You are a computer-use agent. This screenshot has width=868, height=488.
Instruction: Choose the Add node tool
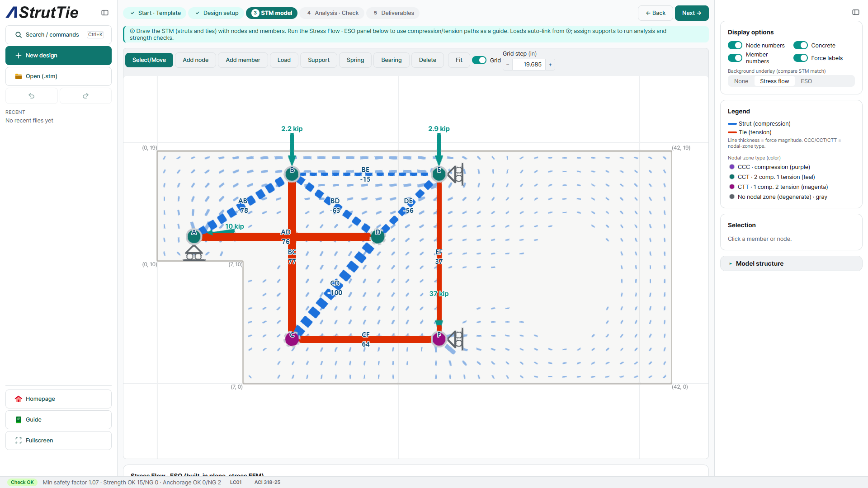pyautogui.click(x=196, y=60)
